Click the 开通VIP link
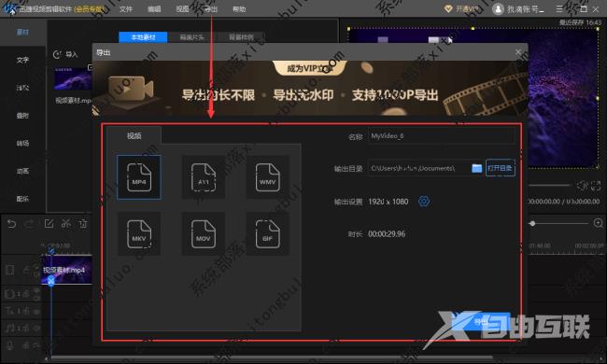The width and height of the screenshot is (607, 364). (x=462, y=8)
